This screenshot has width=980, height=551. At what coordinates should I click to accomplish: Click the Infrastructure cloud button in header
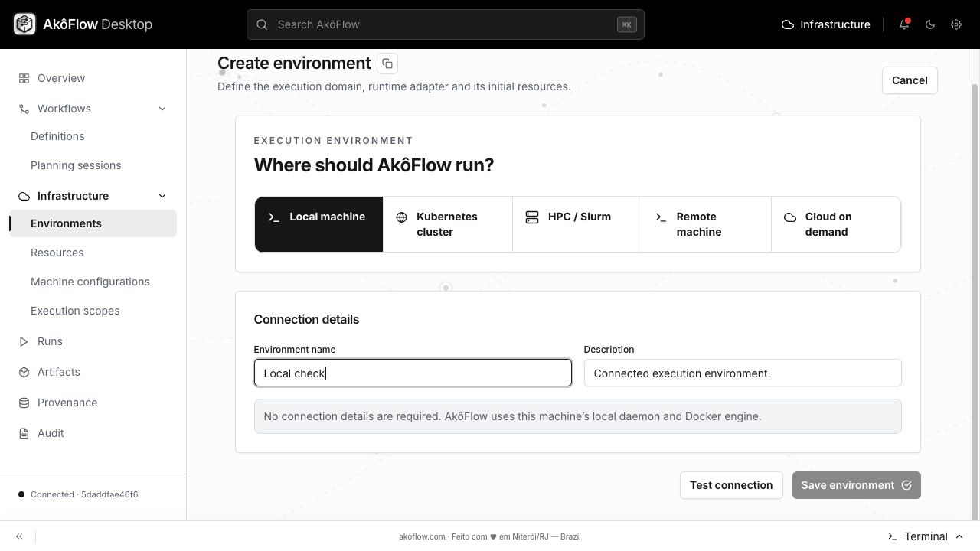click(825, 24)
